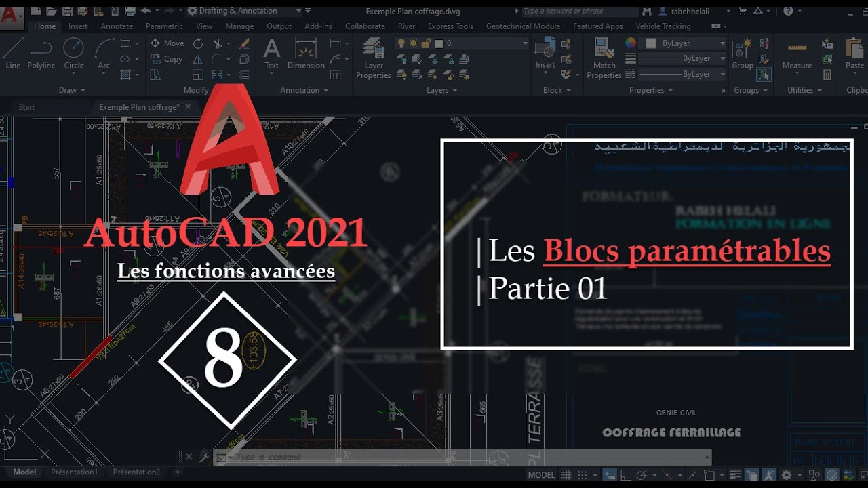
Task: Activate the Circle tool
Action: (74, 54)
